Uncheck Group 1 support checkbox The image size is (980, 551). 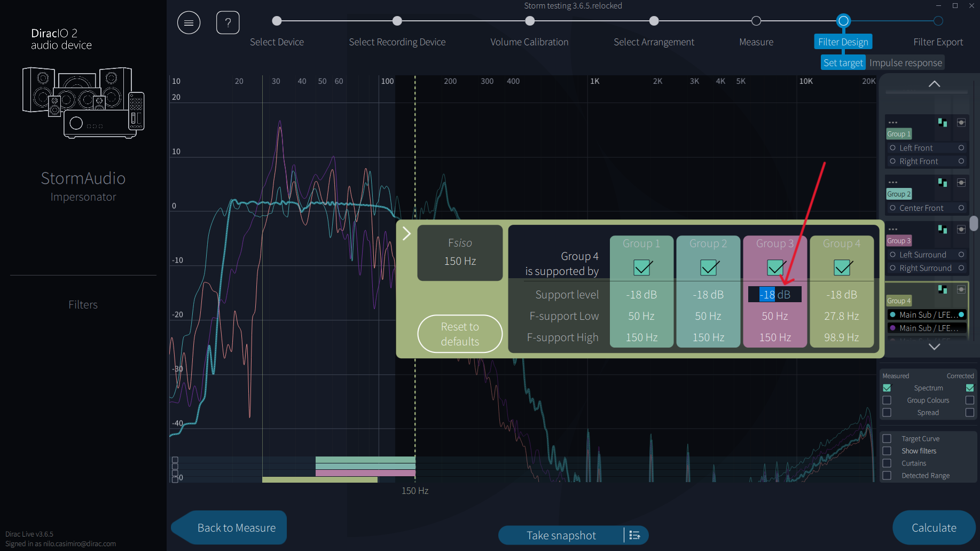642,267
